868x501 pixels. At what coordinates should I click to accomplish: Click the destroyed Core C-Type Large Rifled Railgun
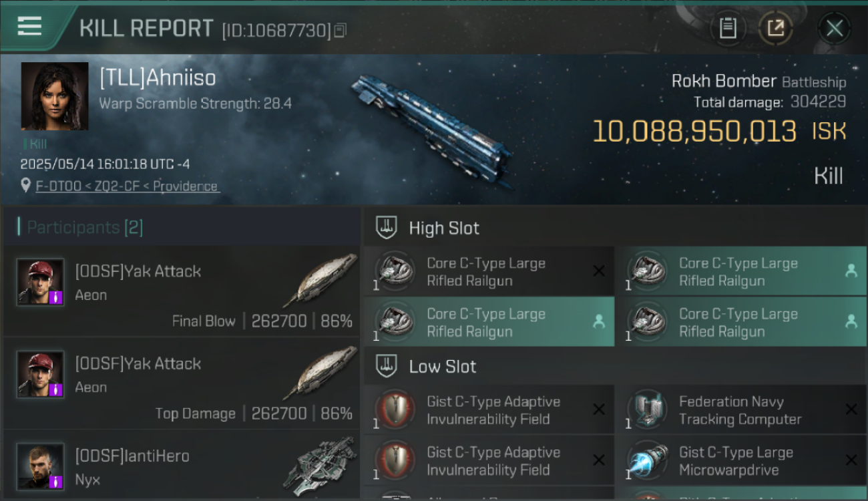(x=489, y=271)
